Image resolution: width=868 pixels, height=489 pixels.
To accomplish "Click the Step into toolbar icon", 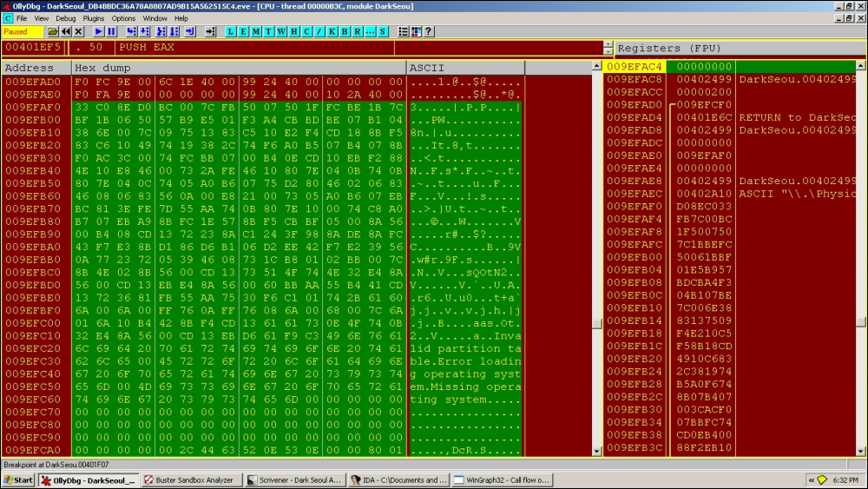I will point(131,31).
